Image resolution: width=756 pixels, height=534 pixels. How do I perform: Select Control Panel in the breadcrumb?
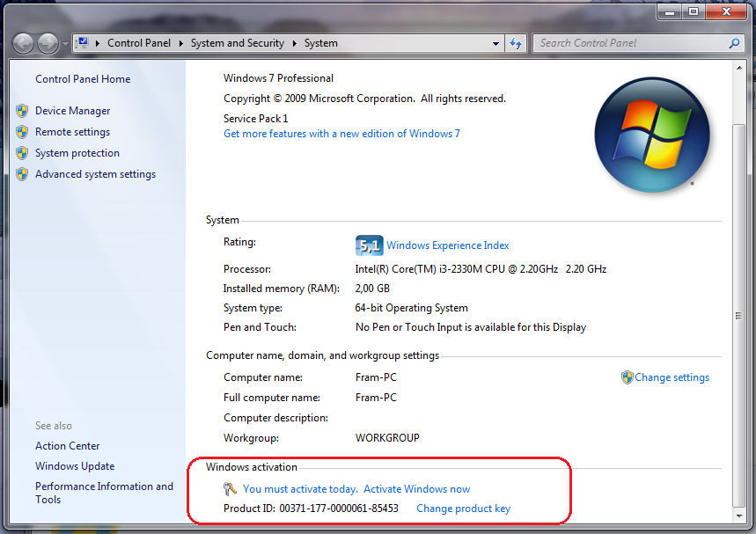[139, 43]
